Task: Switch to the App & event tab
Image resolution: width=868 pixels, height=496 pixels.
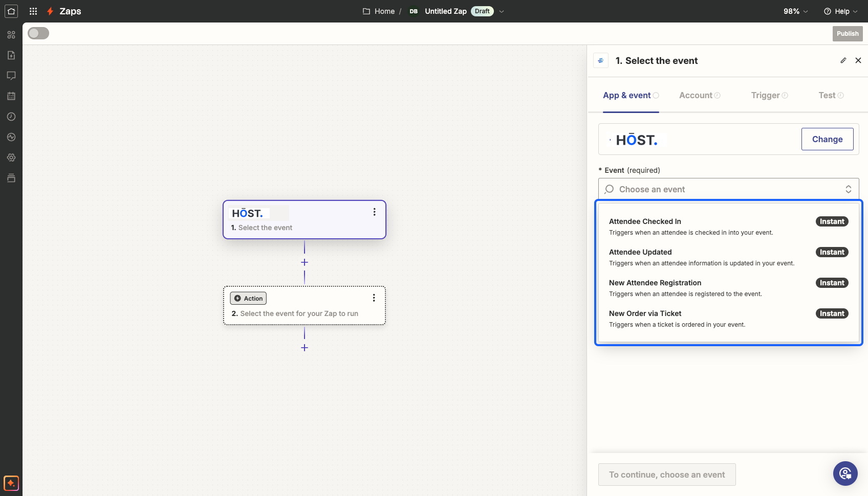Action: click(631, 95)
